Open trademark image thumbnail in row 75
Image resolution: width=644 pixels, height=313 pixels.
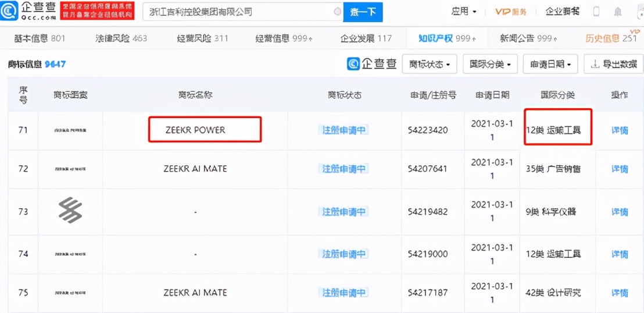point(70,293)
